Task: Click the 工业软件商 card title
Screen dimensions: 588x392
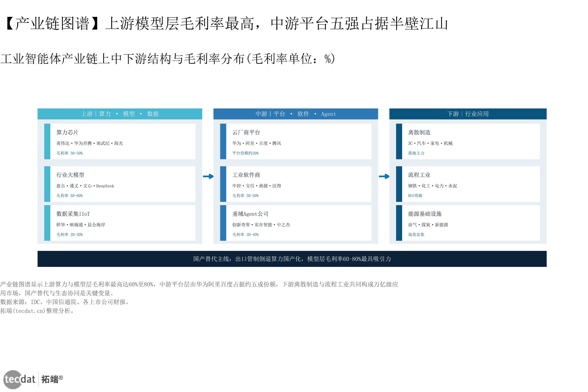Action: tap(246, 175)
